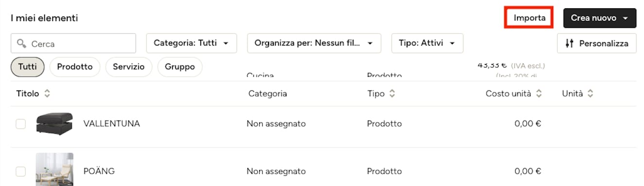
Task: Sort by Unità column arrows
Action: pyautogui.click(x=590, y=94)
